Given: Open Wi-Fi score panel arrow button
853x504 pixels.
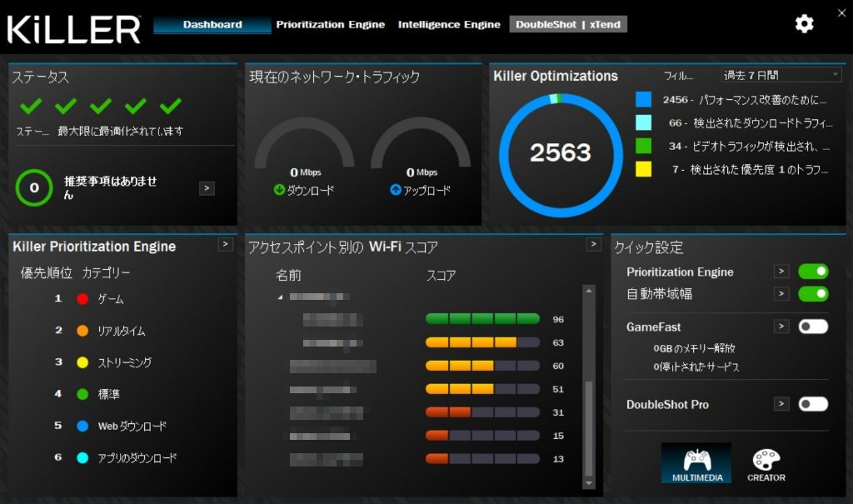Looking at the screenshot, I should coord(593,244).
